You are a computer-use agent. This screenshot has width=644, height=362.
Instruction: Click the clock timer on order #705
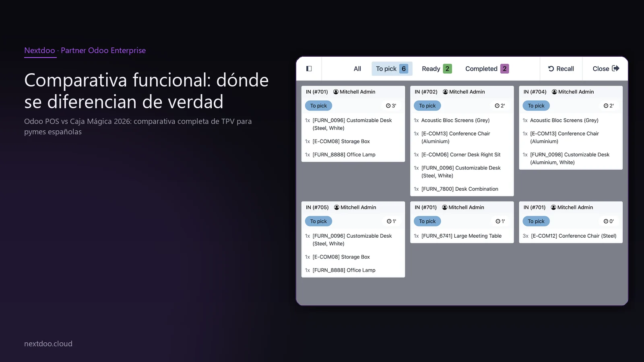[392, 221]
